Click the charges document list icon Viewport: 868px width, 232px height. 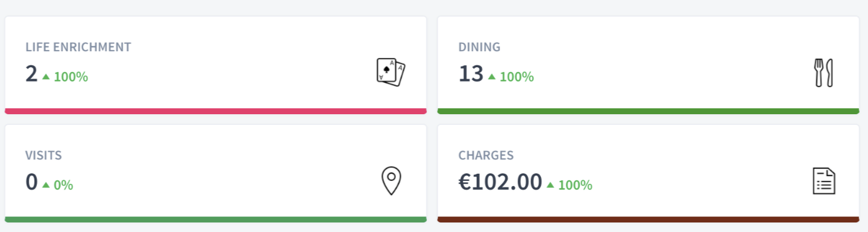(x=824, y=181)
